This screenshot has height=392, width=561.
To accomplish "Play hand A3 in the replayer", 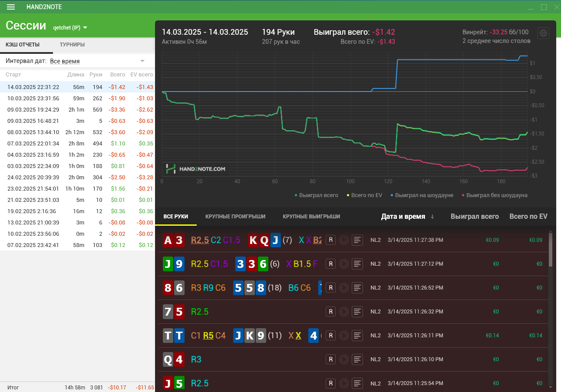I will (344, 240).
